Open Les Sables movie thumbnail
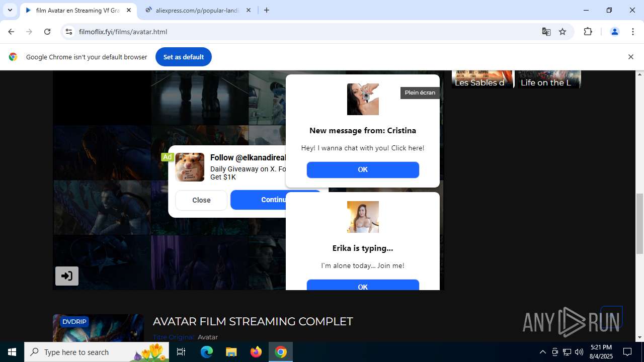644x362 pixels. click(482, 79)
